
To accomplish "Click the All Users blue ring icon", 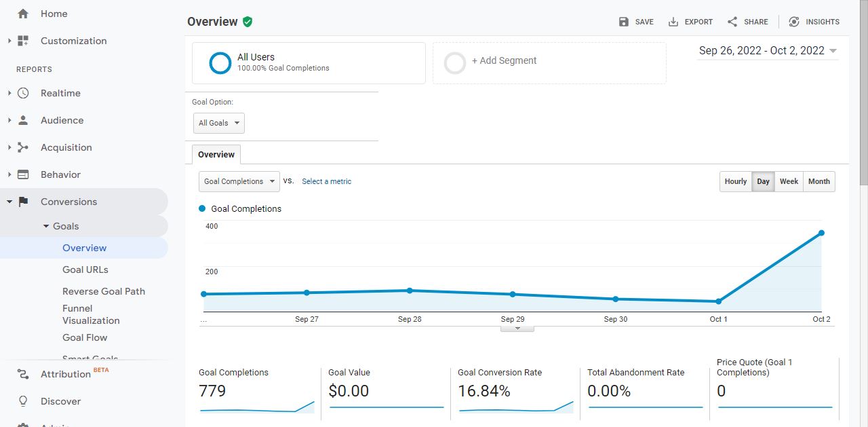I will tap(220, 62).
